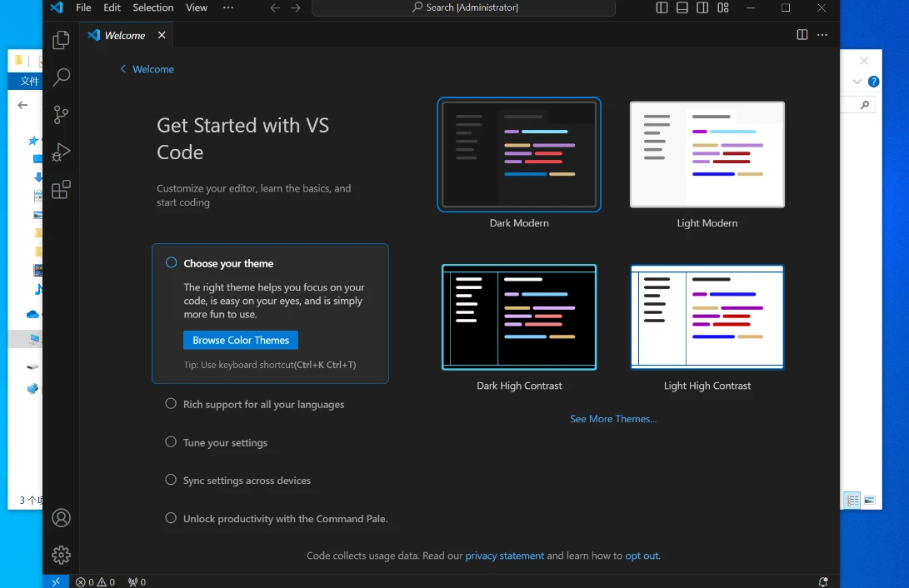The width and height of the screenshot is (909, 588).
Task: Open the Extensions view
Action: [61, 189]
